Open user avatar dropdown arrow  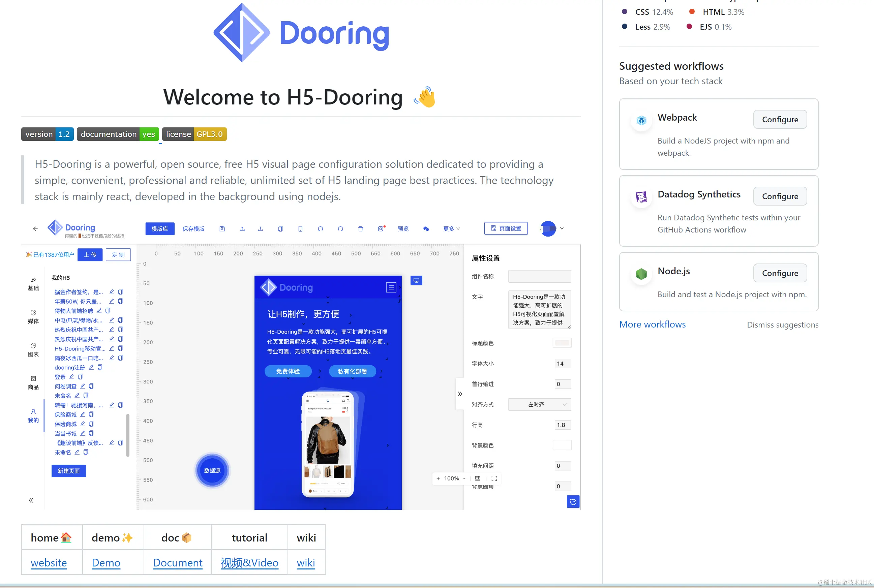click(x=562, y=228)
